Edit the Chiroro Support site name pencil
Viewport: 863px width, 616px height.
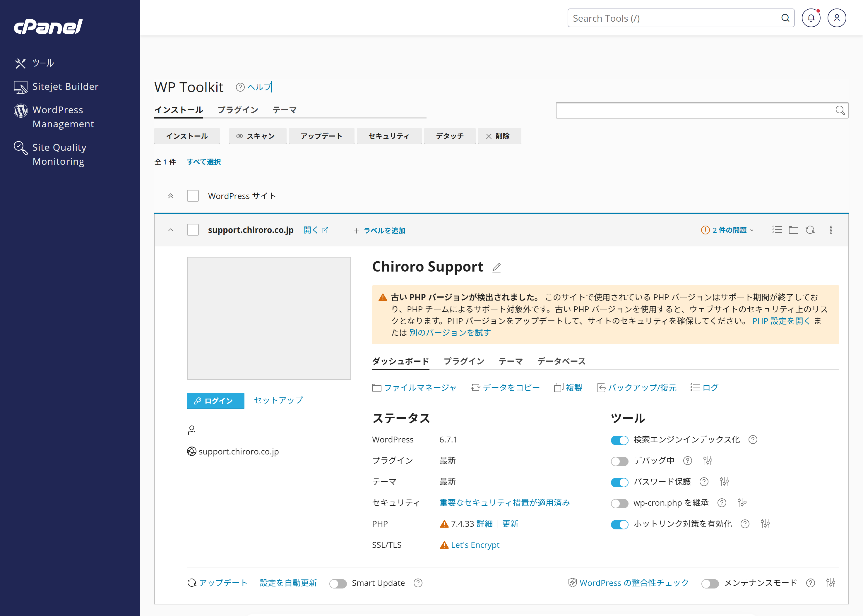click(496, 267)
